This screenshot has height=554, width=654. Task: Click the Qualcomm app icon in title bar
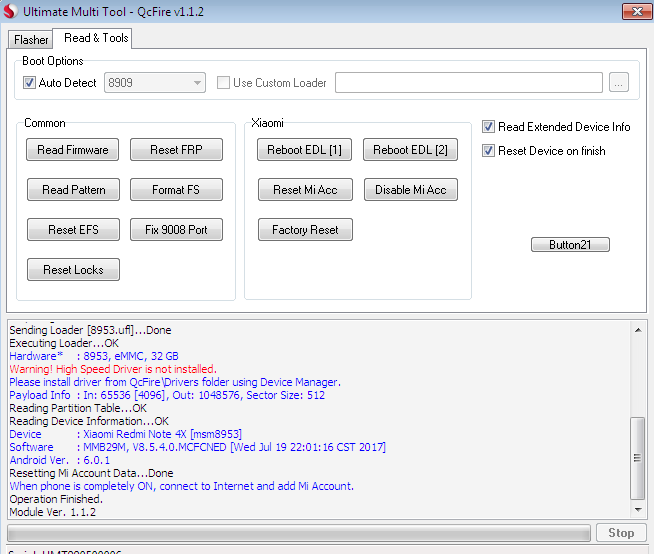coord(11,12)
